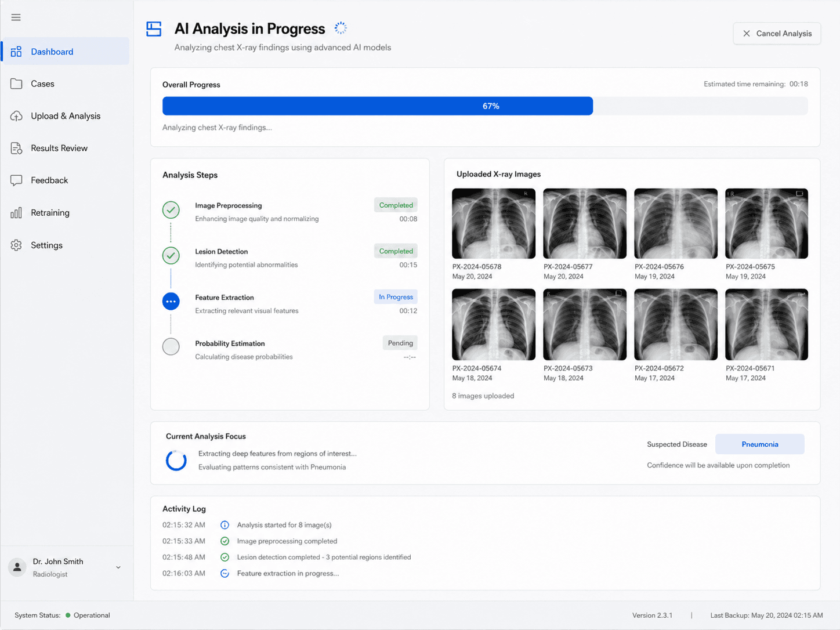Click the Feature Extraction in-progress dots icon
This screenshot has width=840, height=630.
171,302
